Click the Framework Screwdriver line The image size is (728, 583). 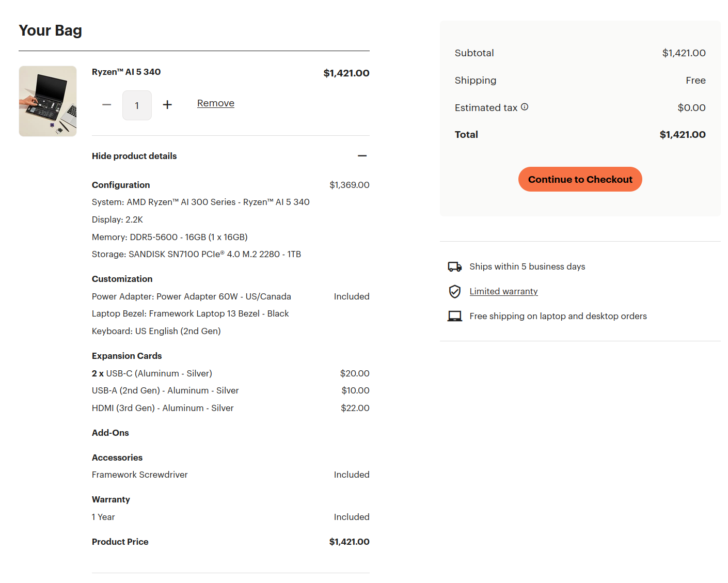(x=140, y=475)
